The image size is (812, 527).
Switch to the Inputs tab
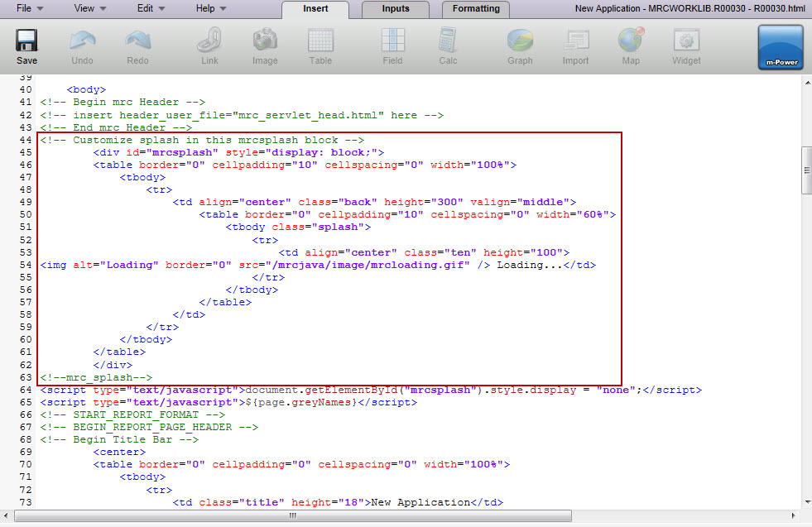pyautogui.click(x=396, y=9)
